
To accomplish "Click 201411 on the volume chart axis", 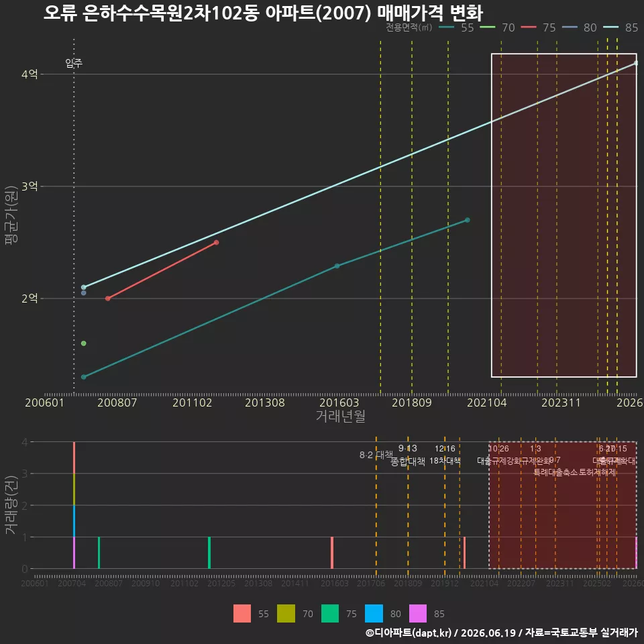I will (295, 583).
